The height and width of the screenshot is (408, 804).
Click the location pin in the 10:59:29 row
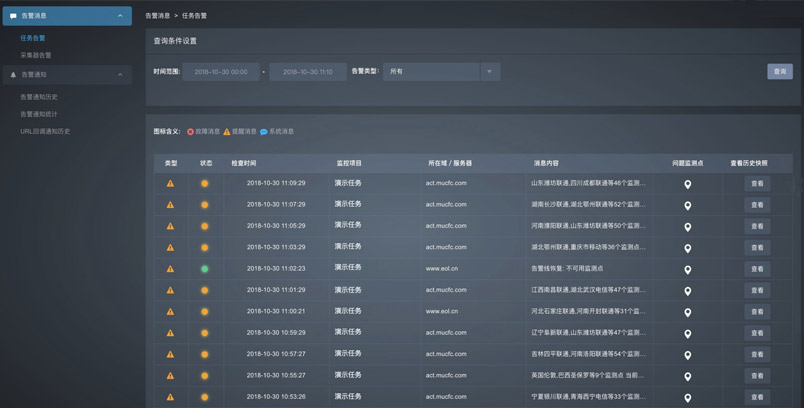pyautogui.click(x=687, y=333)
